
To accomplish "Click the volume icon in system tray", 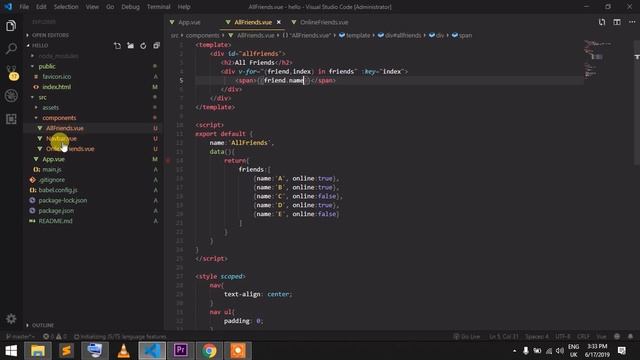I will [560, 351].
